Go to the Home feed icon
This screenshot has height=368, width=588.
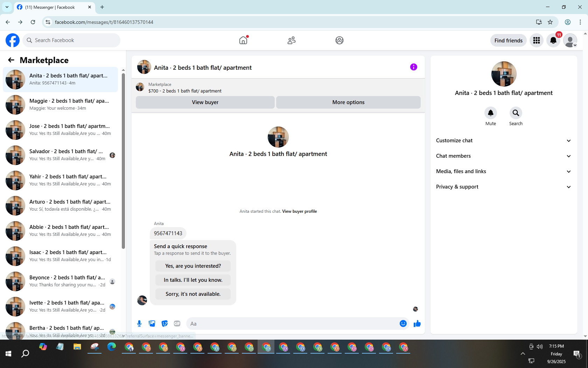[243, 40]
